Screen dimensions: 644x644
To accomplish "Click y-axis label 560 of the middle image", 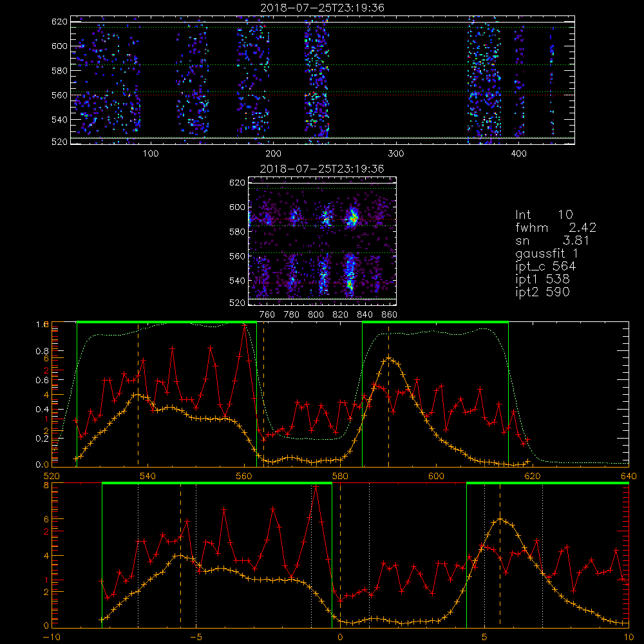I will click(x=237, y=256).
